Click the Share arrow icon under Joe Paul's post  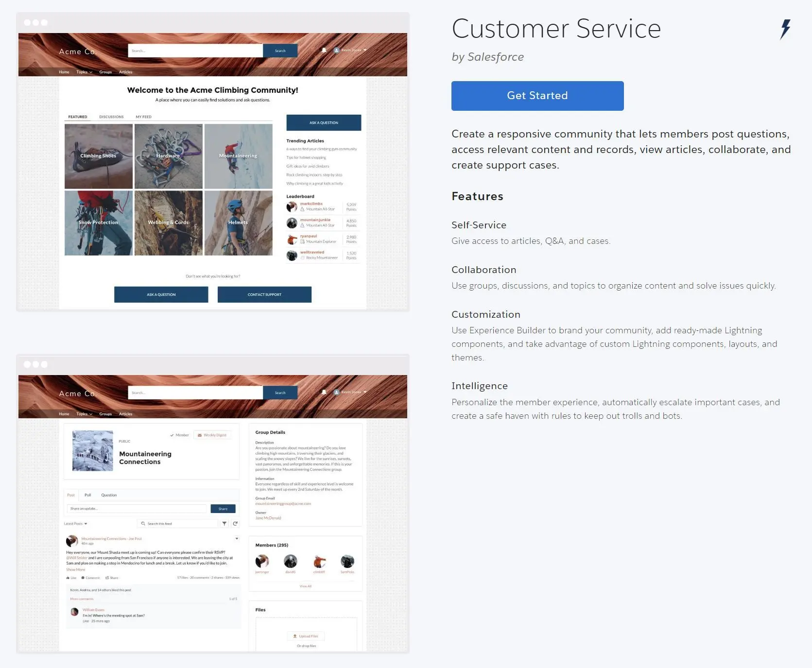tap(107, 578)
